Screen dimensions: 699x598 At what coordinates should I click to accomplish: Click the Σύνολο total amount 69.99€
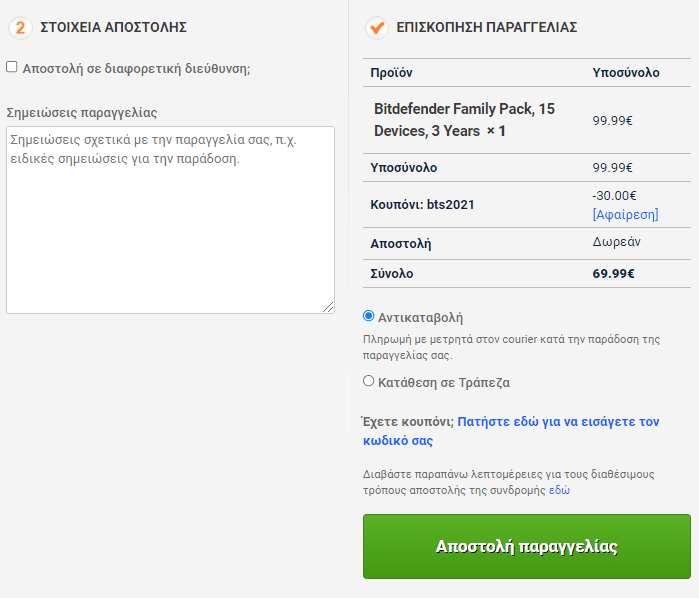[x=613, y=273]
